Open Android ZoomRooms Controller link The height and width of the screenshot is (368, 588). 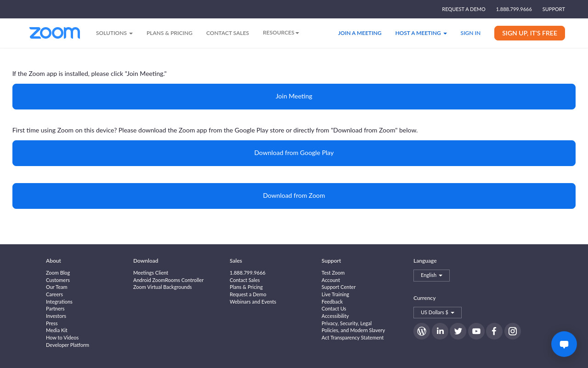click(168, 280)
